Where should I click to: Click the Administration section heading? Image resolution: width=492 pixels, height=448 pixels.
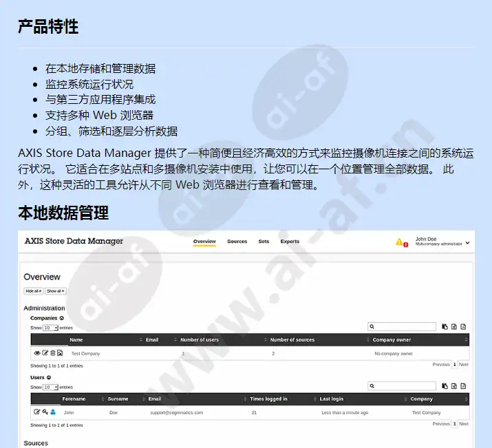(44, 308)
